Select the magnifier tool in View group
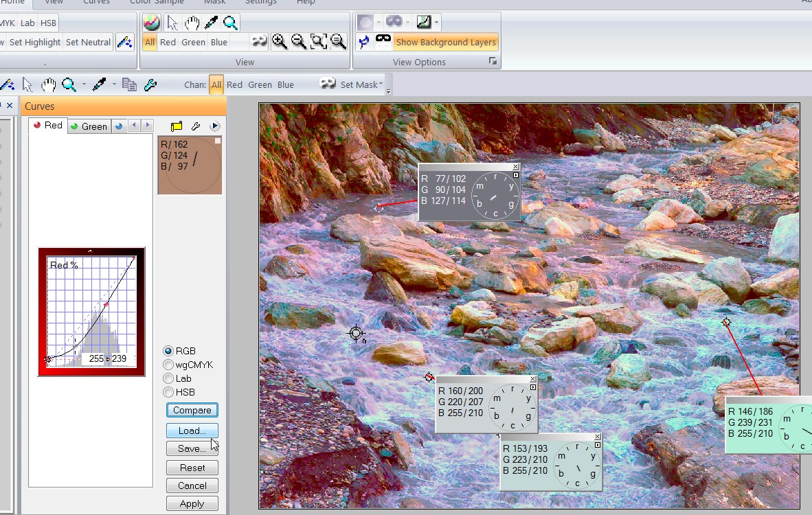 (230, 23)
